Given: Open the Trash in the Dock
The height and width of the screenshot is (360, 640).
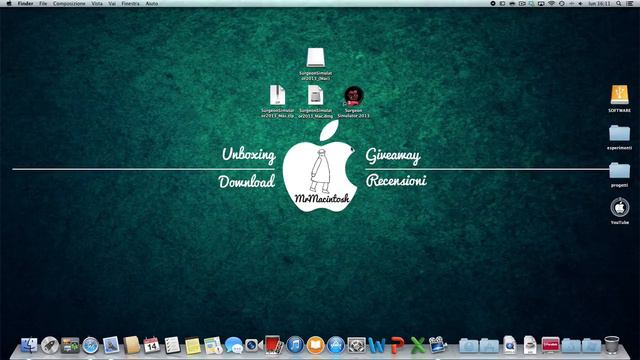Looking at the screenshot, I should [x=611, y=345].
